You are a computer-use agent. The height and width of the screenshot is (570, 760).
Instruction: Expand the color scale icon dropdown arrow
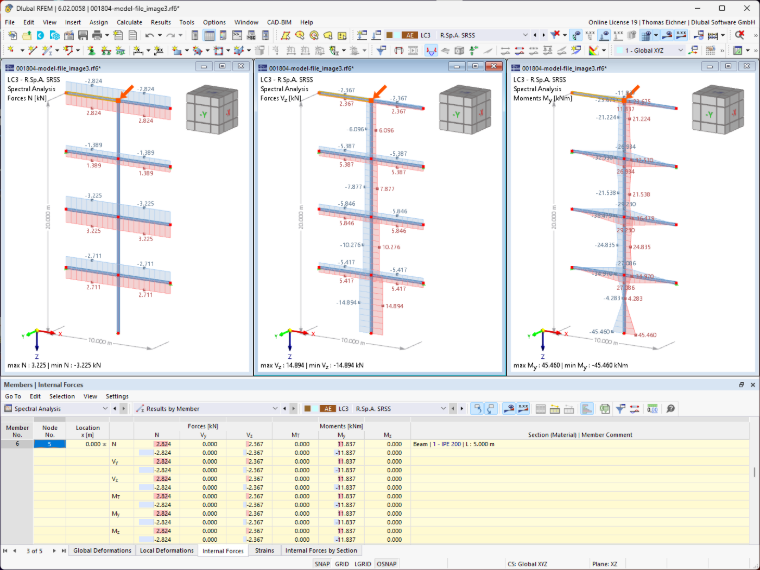coord(604,50)
